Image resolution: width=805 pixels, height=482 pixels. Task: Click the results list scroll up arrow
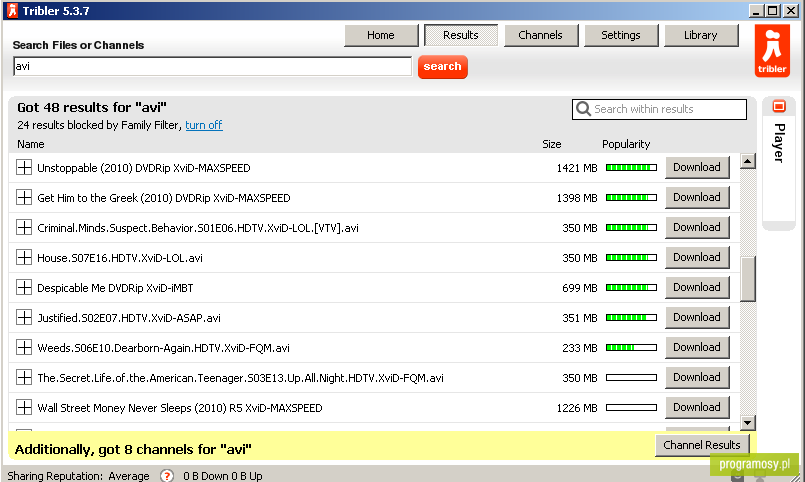coord(748,161)
